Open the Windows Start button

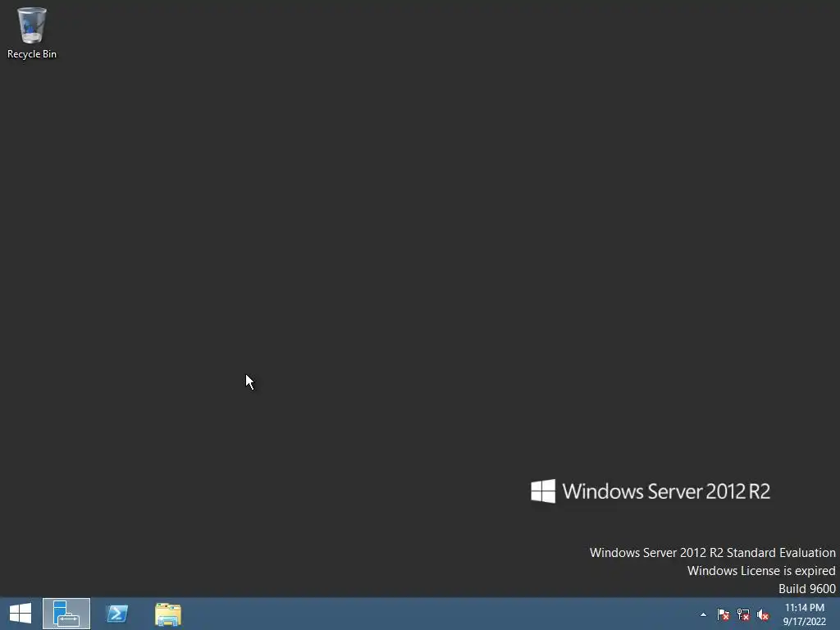[21, 614]
